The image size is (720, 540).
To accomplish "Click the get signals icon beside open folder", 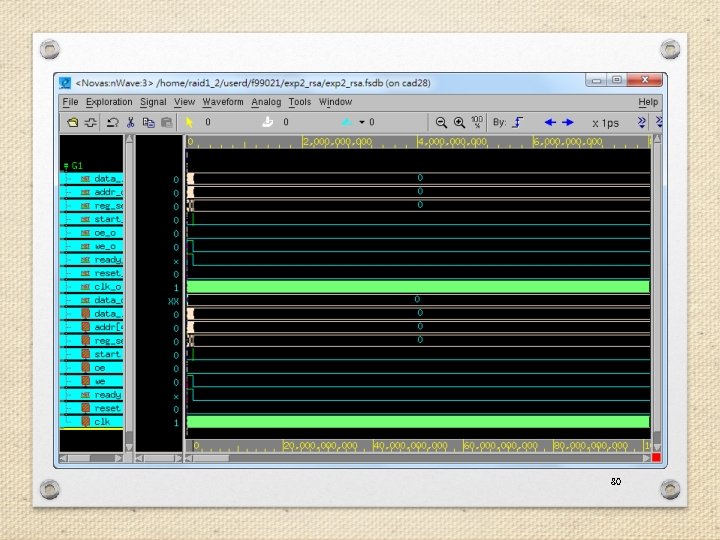I will click(90, 123).
